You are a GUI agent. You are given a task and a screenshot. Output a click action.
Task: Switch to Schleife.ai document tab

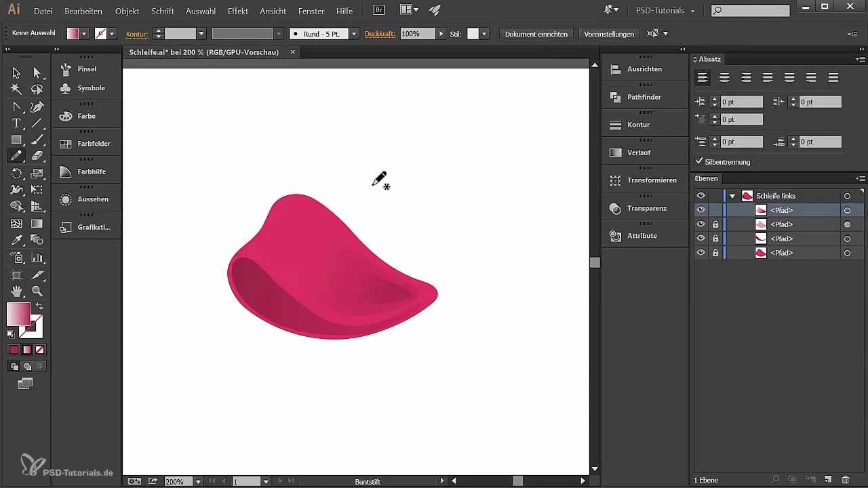coord(203,52)
